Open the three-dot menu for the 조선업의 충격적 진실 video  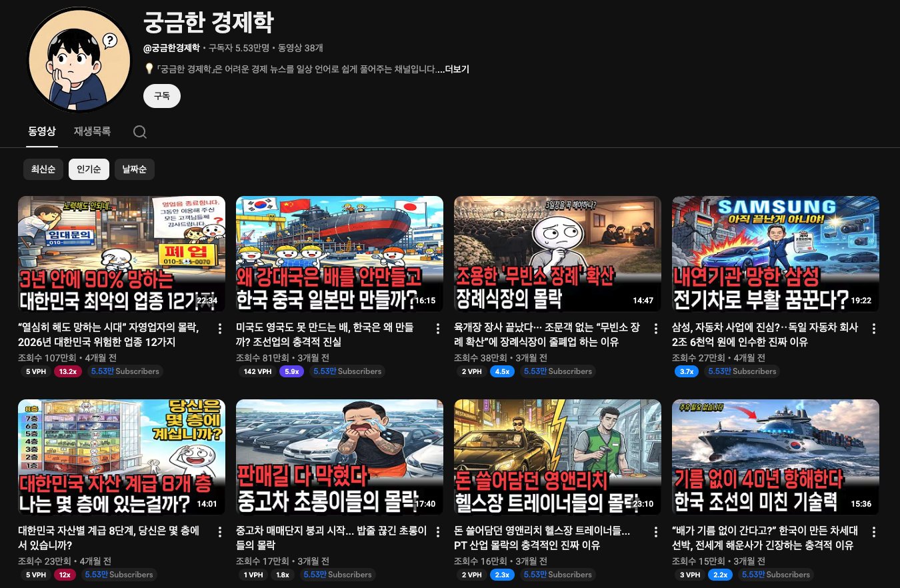pyautogui.click(x=438, y=329)
